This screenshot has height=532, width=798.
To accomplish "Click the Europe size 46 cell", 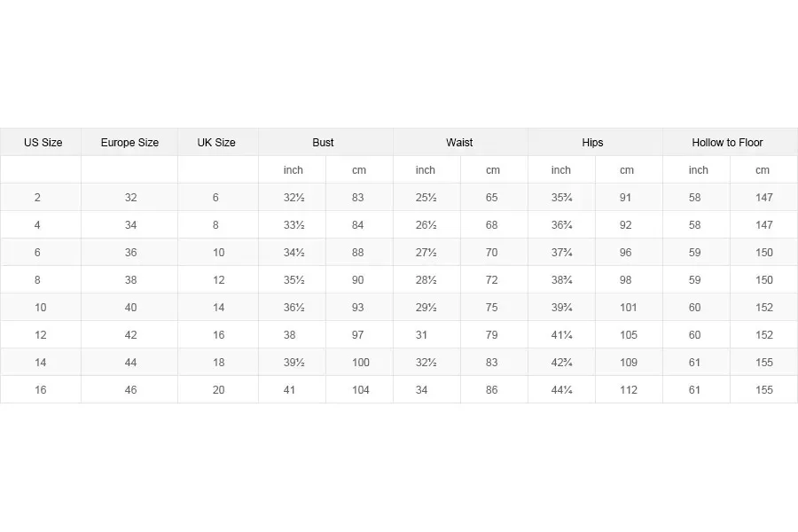I will point(130,390).
